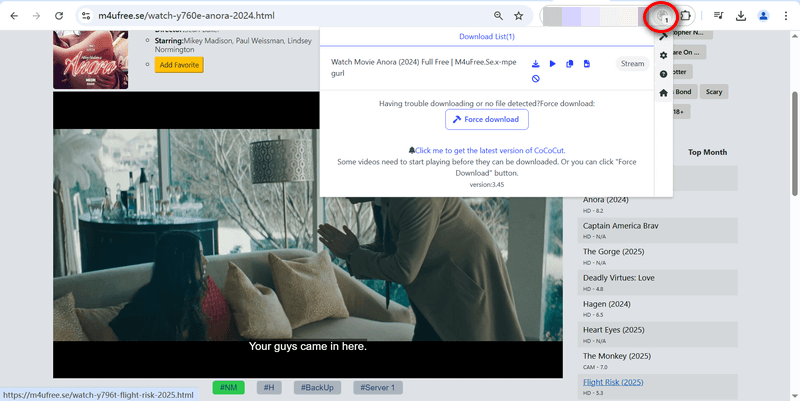Open site information icon in address bar
This screenshot has height=401, width=800.
[86, 16]
